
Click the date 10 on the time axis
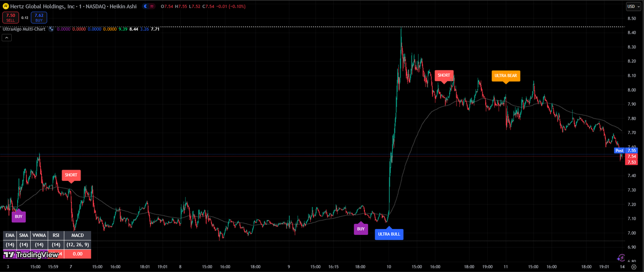tap(389, 266)
